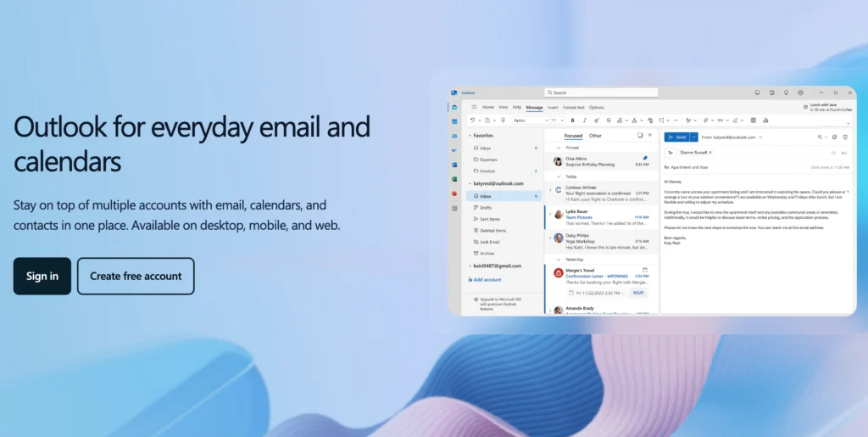Open Excel app icon in left rail
The image size is (868, 437).
point(454,179)
